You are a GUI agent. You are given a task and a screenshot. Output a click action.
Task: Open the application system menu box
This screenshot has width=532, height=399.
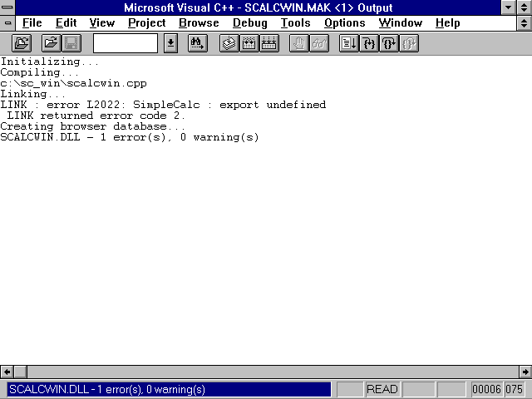pyautogui.click(x=8, y=7)
